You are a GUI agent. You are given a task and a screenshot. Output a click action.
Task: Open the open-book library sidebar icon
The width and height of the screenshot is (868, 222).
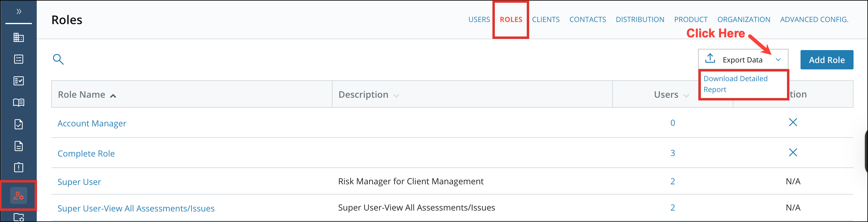click(19, 103)
